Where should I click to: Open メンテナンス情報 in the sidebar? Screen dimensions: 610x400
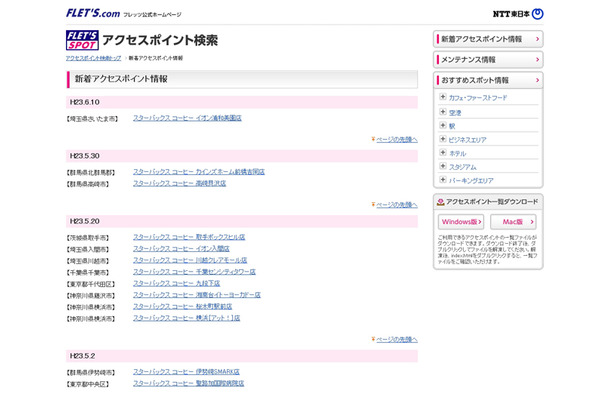488,60
